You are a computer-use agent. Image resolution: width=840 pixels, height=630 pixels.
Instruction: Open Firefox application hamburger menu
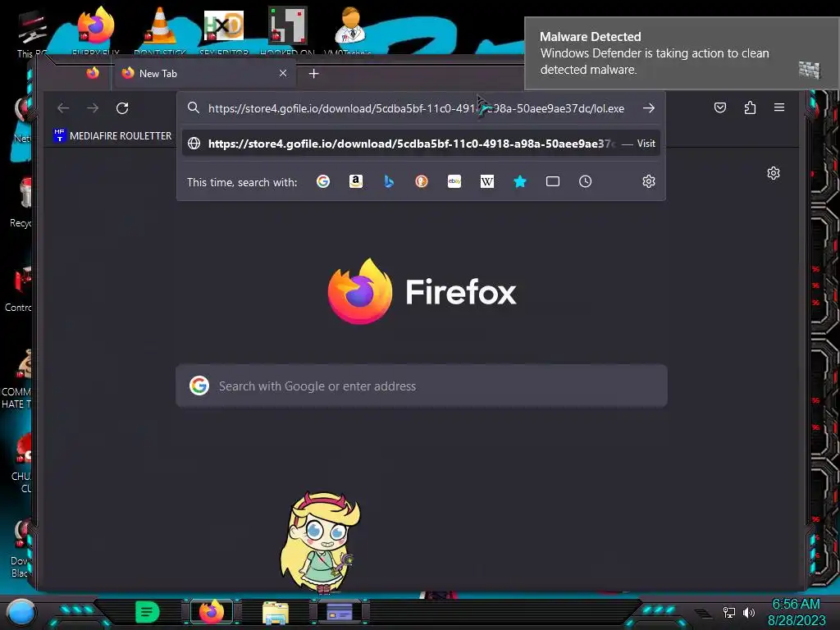[779, 107]
